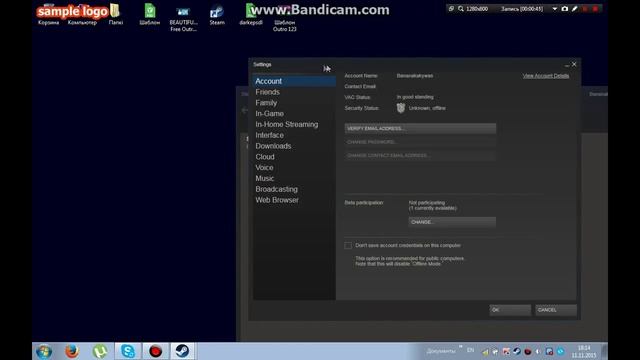Click the Bandicam camera screenshot icon
This screenshot has width=640, height=360.
pos(565,9)
